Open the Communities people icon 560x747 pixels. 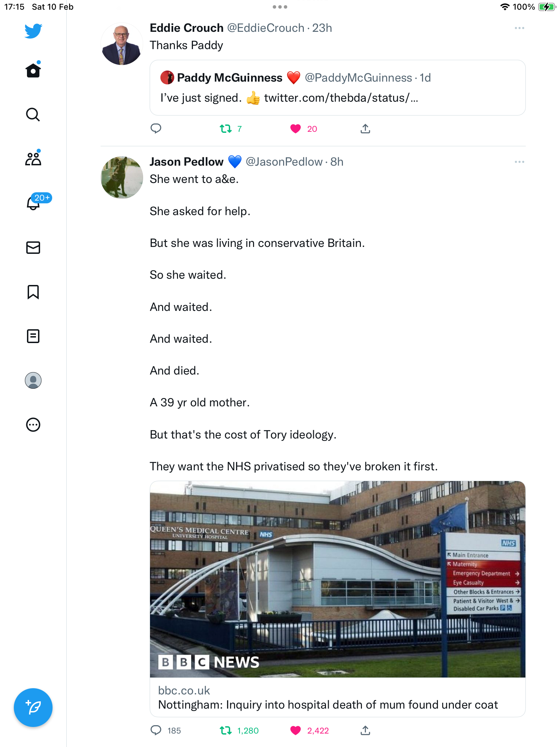[33, 159]
